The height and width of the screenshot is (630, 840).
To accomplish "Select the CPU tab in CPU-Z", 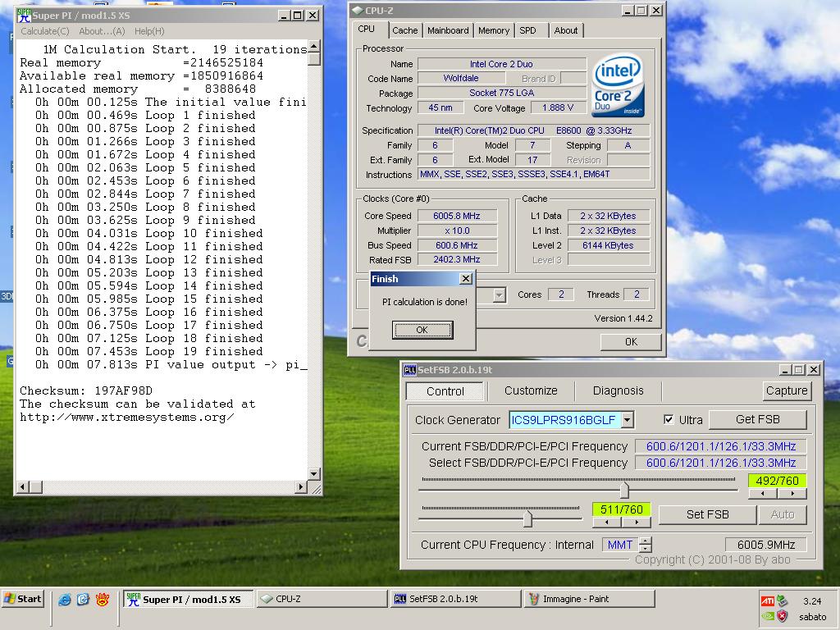I will pyautogui.click(x=367, y=29).
